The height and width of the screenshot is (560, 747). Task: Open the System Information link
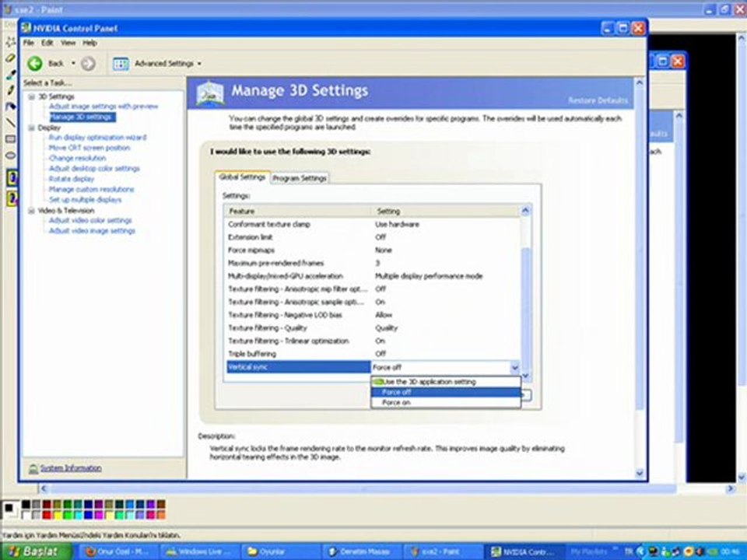71,468
